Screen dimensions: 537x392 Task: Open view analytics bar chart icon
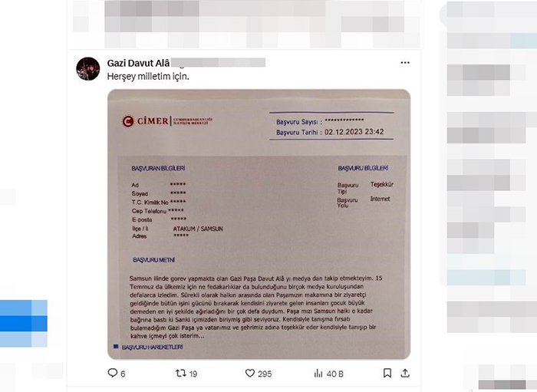(318, 373)
